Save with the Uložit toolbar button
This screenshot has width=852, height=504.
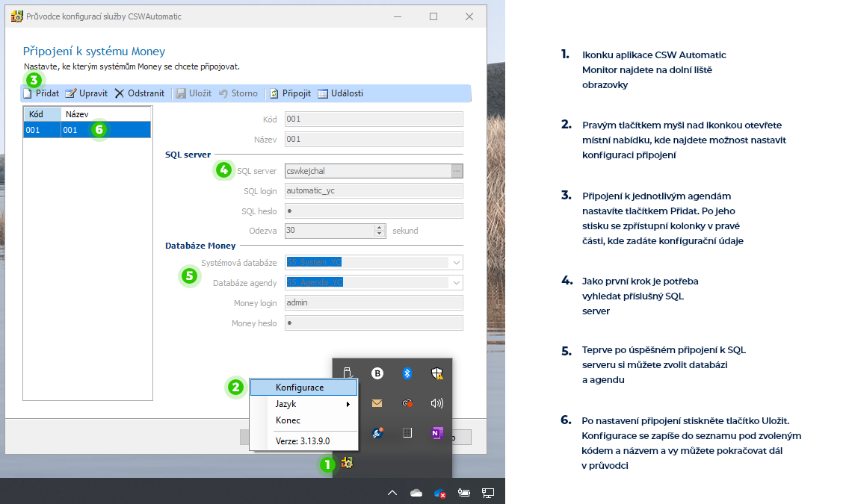pos(194,93)
